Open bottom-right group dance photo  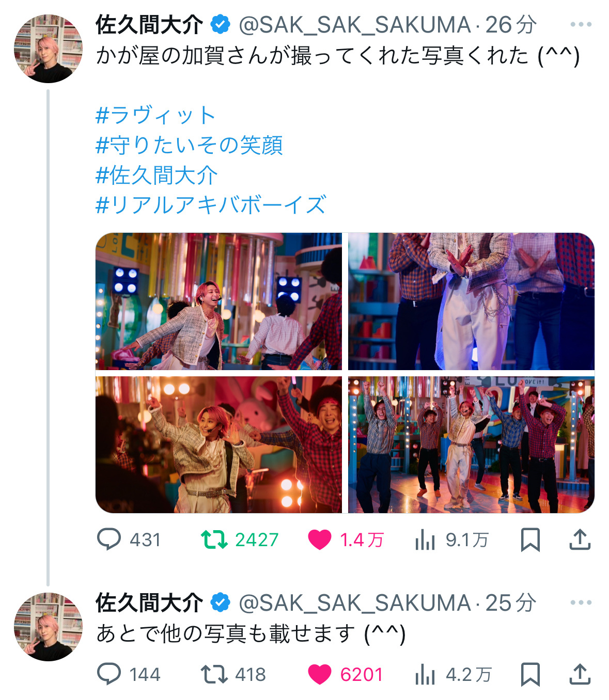click(471, 444)
